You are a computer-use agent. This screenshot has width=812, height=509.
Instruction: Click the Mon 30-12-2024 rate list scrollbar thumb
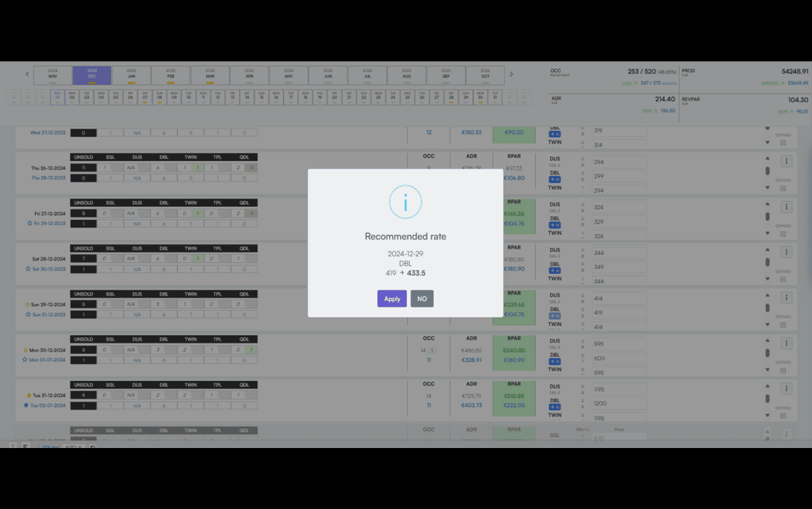point(768,353)
